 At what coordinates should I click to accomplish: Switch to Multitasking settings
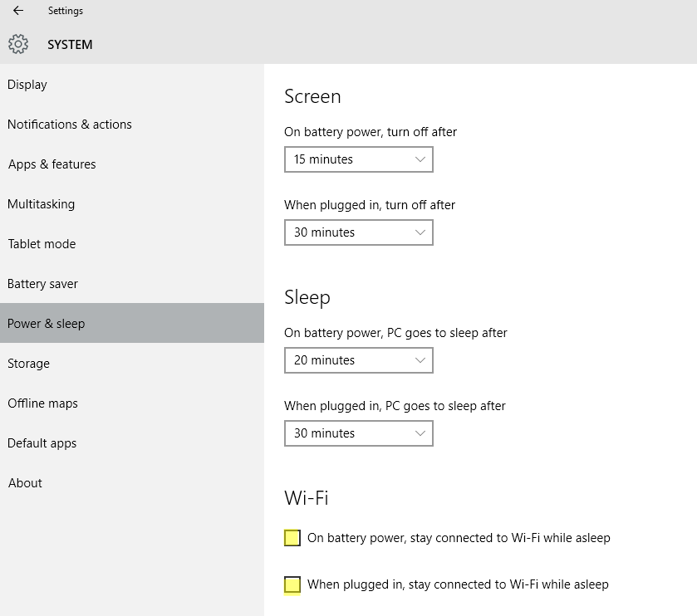coord(132,204)
